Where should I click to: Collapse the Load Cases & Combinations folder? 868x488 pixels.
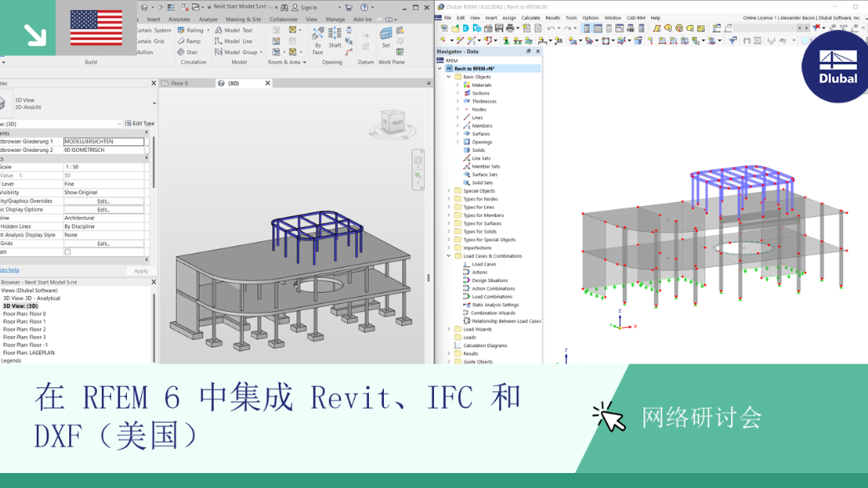tap(449, 256)
